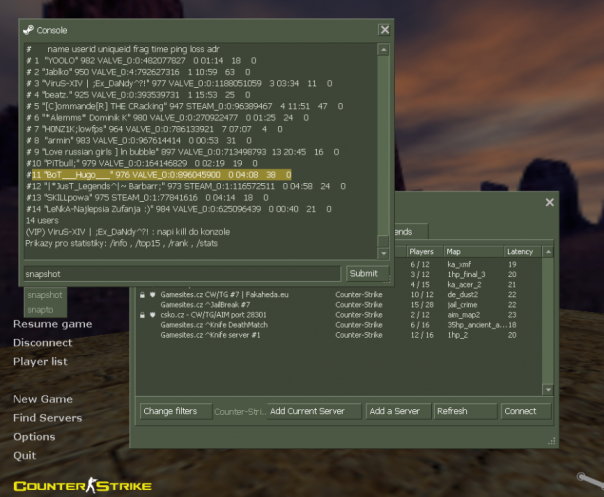Submit the console command
This screenshot has width=604, height=497.
tap(367, 274)
